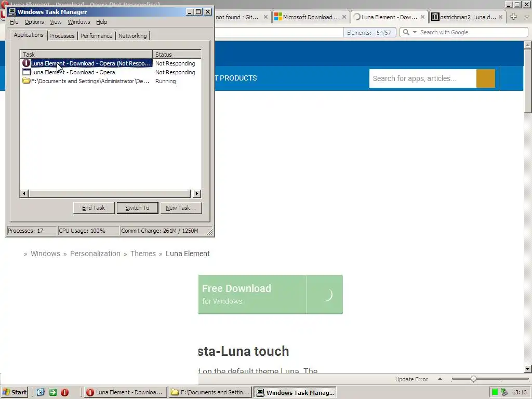Viewport: 532px width, 399px height.
Task: Select the second Luna Element - Download - Opera task
Action: coord(111,72)
